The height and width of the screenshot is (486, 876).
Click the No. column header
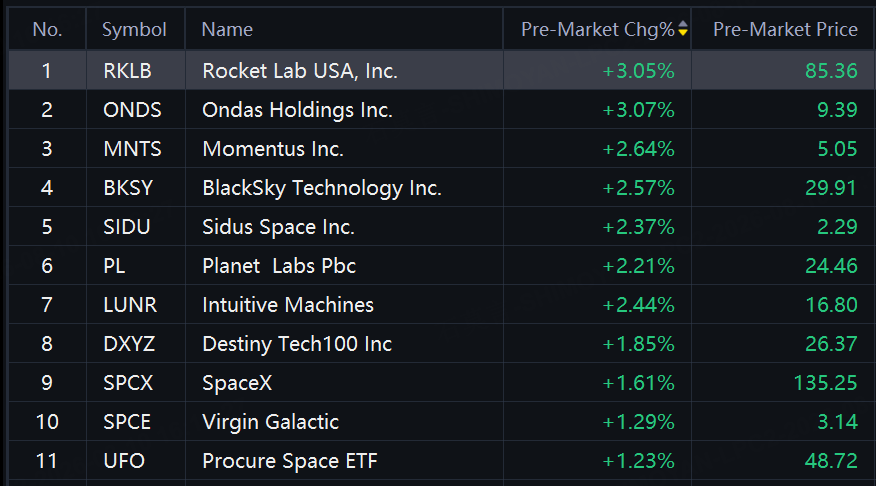(47, 29)
